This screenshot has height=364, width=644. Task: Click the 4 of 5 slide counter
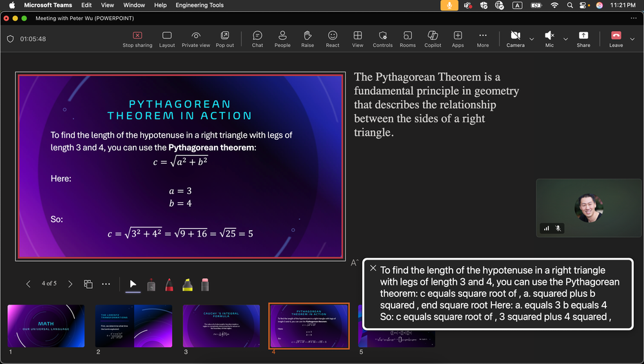point(49,283)
